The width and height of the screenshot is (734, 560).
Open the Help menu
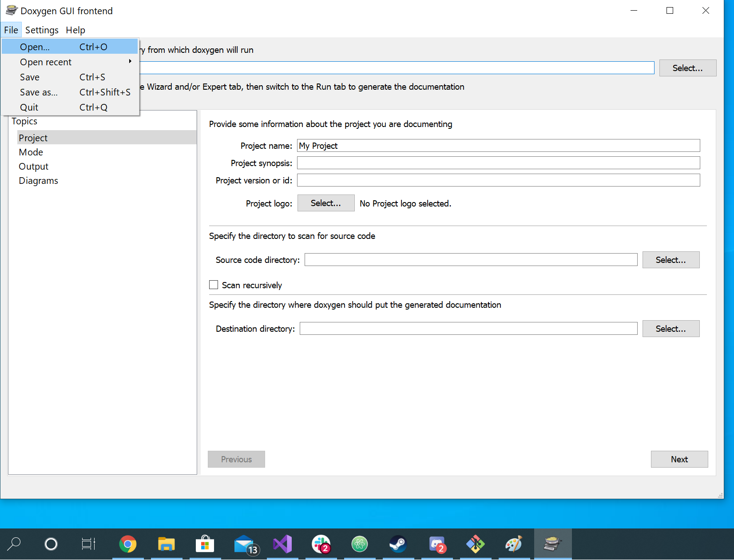point(75,30)
